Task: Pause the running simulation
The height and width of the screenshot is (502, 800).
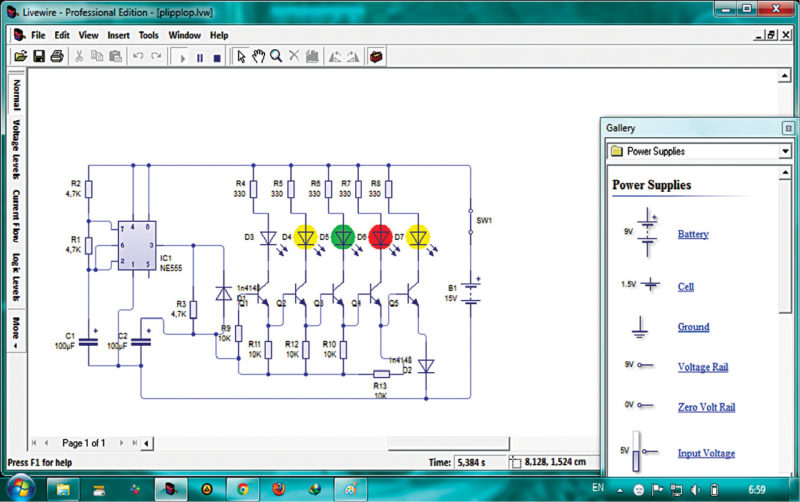Action: 199,57
